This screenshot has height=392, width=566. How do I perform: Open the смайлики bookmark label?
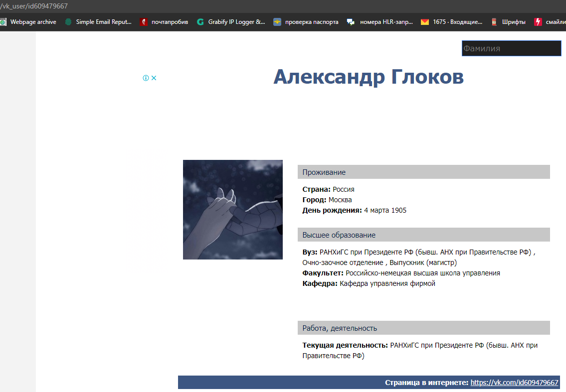tap(556, 22)
